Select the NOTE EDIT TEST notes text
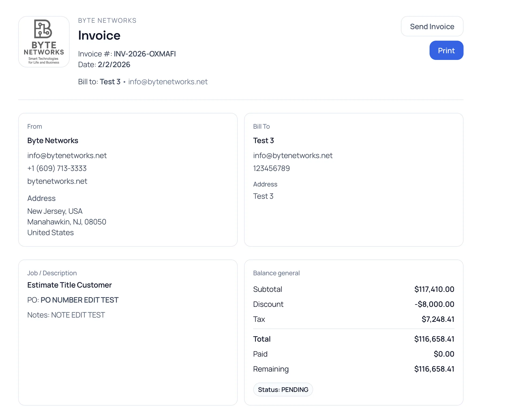The width and height of the screenshot is (516, 420). pyautogui.click(x=78, y=315)
